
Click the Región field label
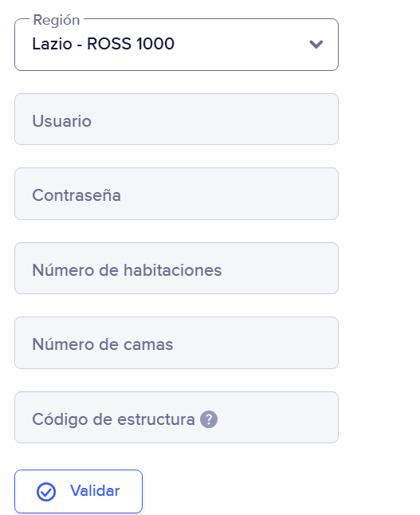pos(57,21)
